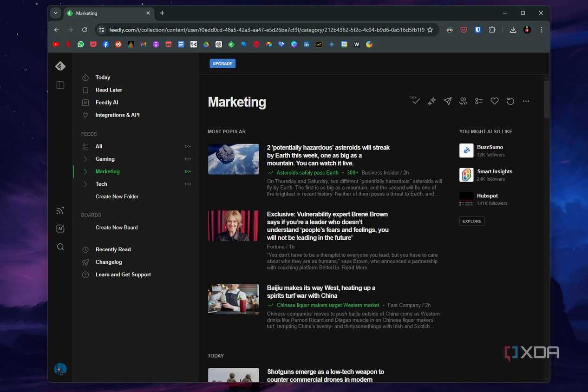This screenshot has height=392, width=588.
Task: Click the sparkle AI icon beside Marketing title
Action: tap(432, 101)
